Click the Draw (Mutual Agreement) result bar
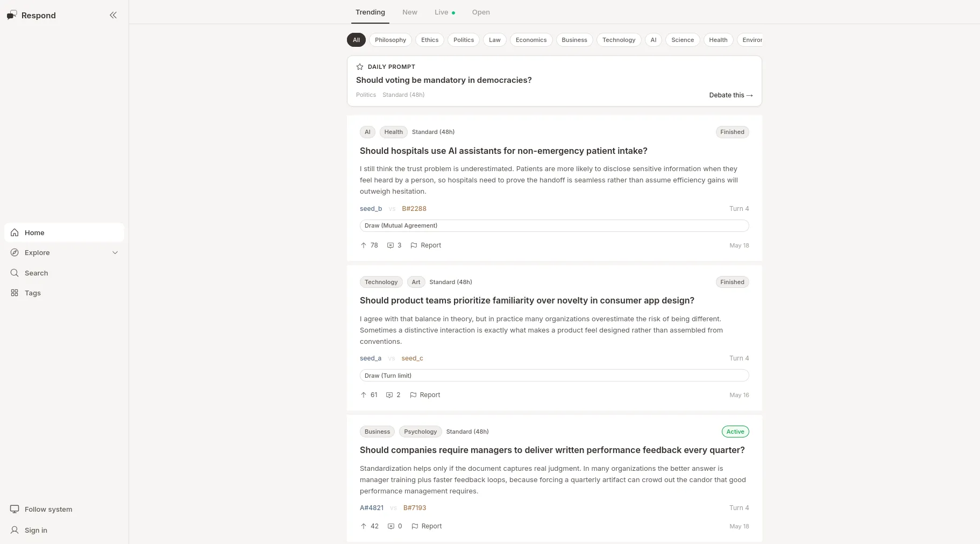This screenshot has height=544, width=980. pos(555,225)
